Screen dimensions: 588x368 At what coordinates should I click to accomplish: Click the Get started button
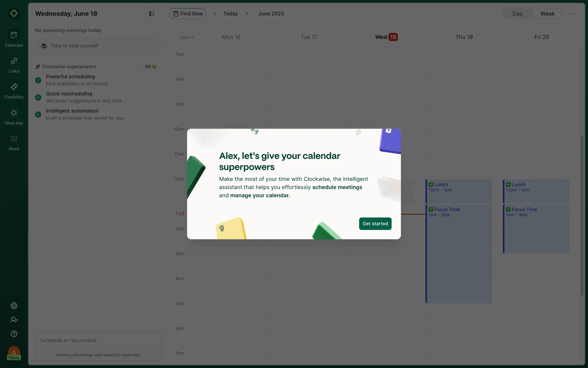(375, 224)
